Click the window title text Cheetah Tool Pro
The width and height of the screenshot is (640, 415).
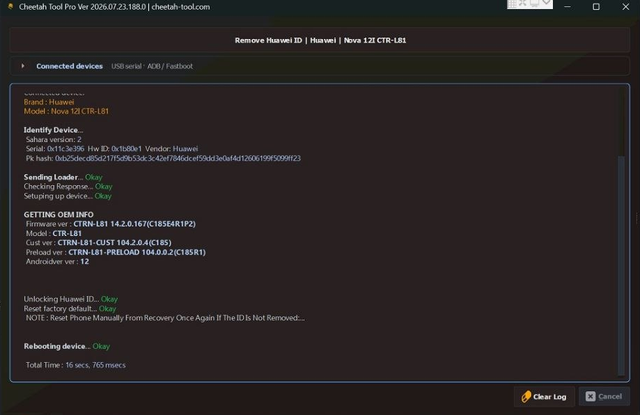(x=114, y=7)
